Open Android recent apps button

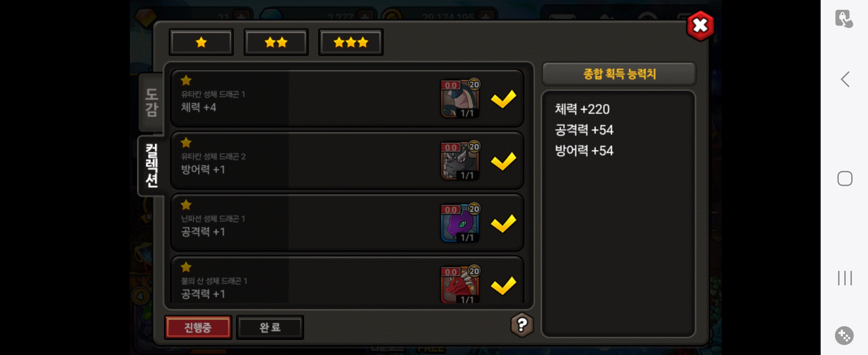(x=845, y=278)
